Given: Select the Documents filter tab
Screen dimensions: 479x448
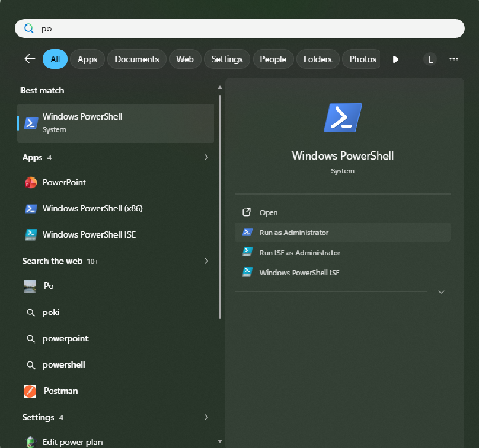Looking at the screenshot, I should (137, 59).
